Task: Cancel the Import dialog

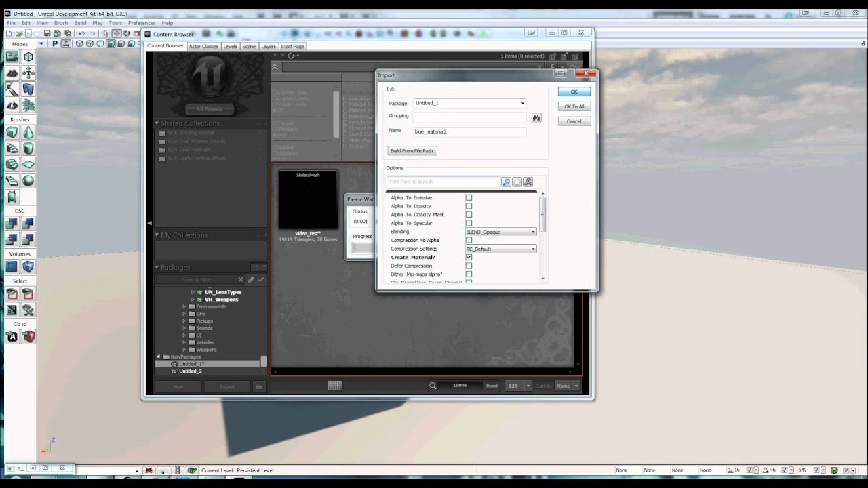Action: (x=574, y=121)
